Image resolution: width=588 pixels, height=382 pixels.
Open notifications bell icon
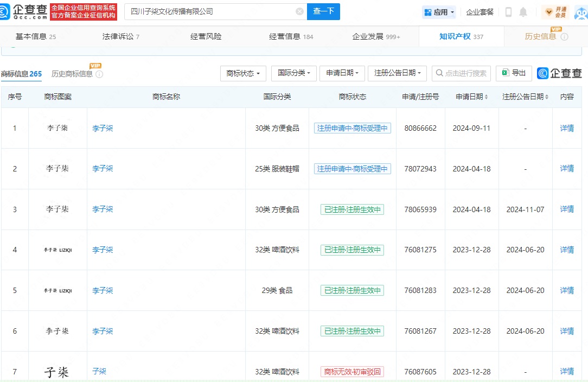coord(523,12)
